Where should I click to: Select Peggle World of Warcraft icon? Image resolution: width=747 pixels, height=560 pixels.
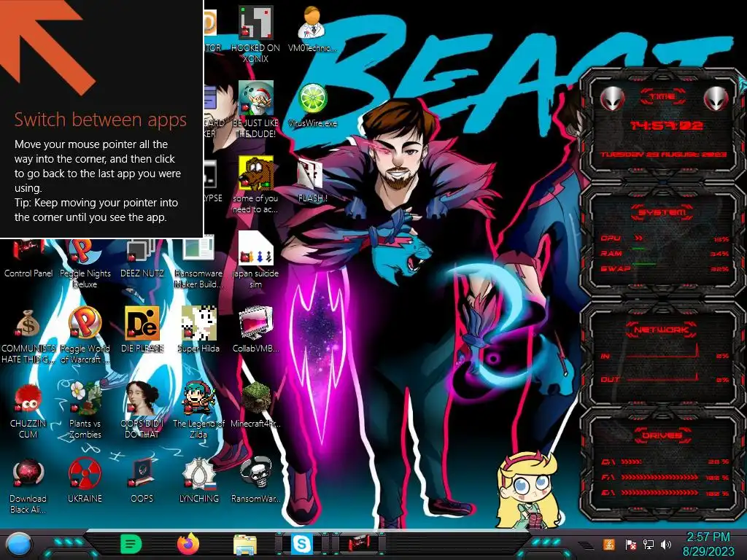click(85, 335)
